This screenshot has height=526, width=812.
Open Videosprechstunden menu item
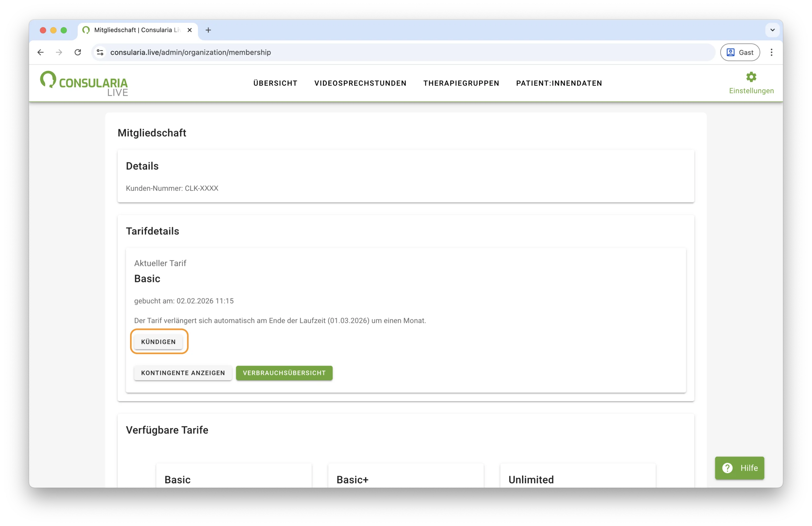[360, 83]
